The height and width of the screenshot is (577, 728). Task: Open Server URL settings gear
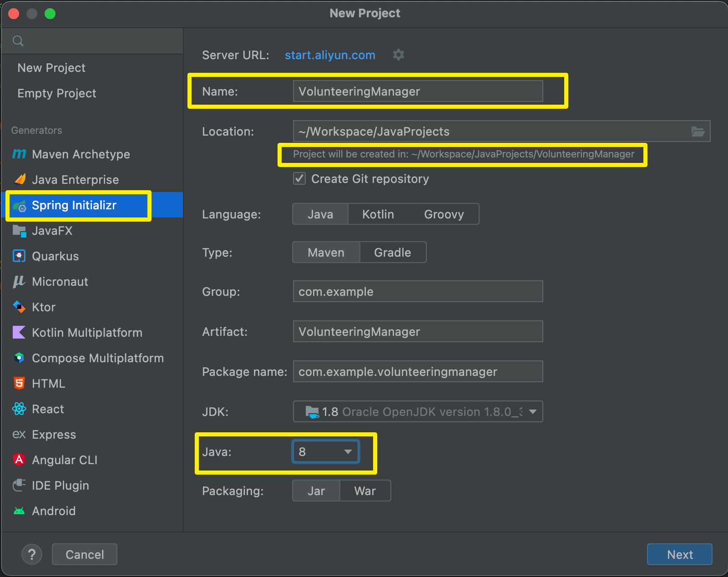click(399, 55)
